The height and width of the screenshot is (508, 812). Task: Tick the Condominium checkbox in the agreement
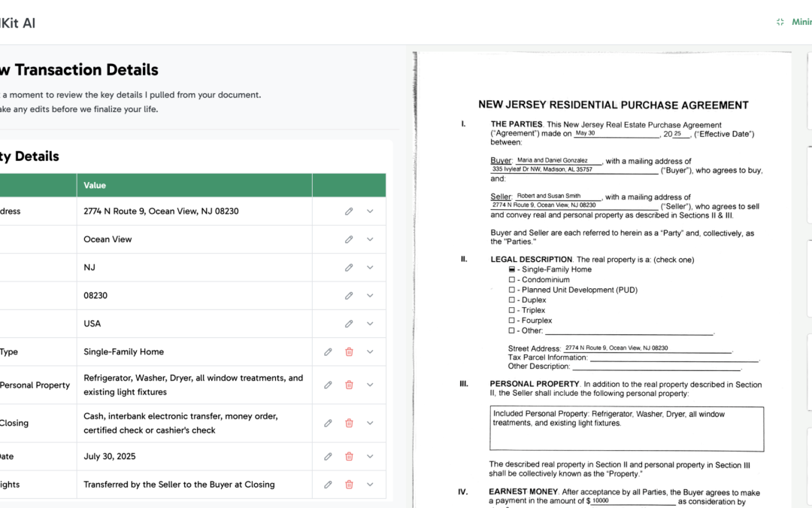tap(512, 280)
